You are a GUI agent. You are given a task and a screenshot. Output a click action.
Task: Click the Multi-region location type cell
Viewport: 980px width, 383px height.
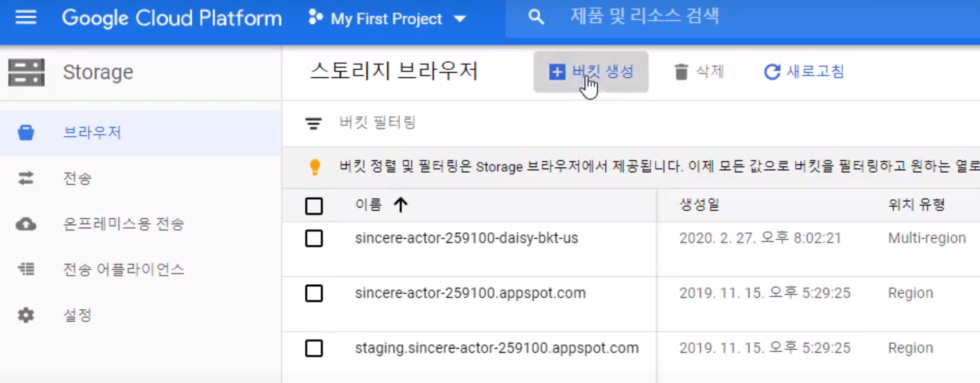coord(927,238)
